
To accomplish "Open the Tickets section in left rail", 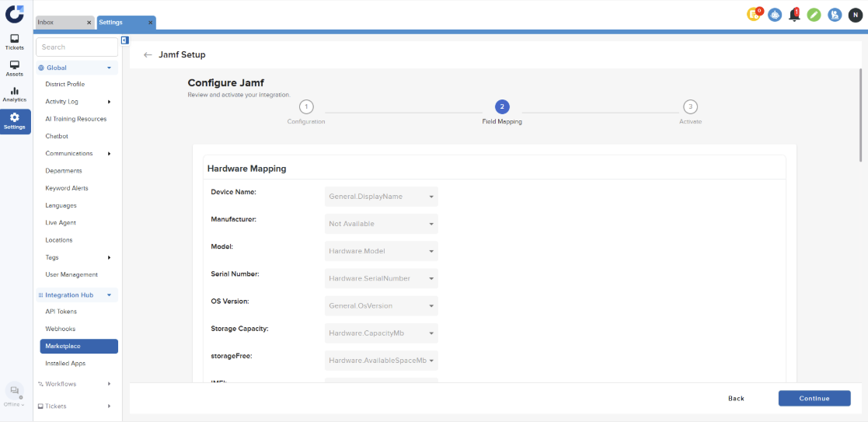I will pyautogui.click(x=15, y=42).
